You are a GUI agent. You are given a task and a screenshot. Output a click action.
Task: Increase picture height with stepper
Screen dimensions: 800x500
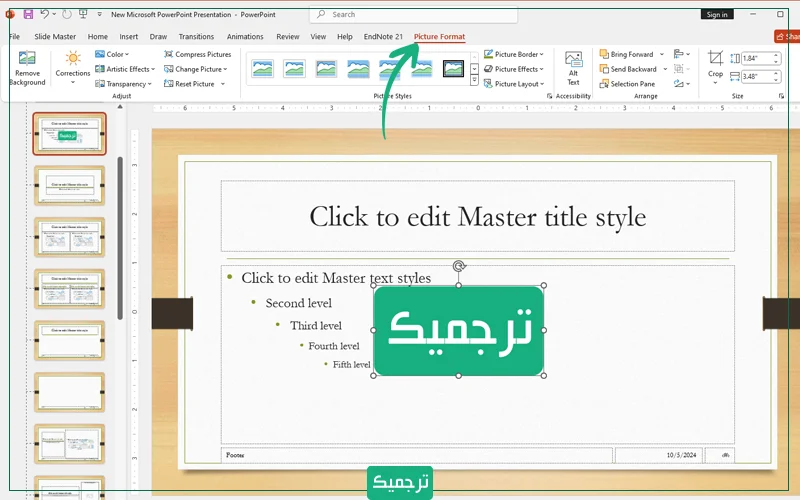(x=776, y=56)
